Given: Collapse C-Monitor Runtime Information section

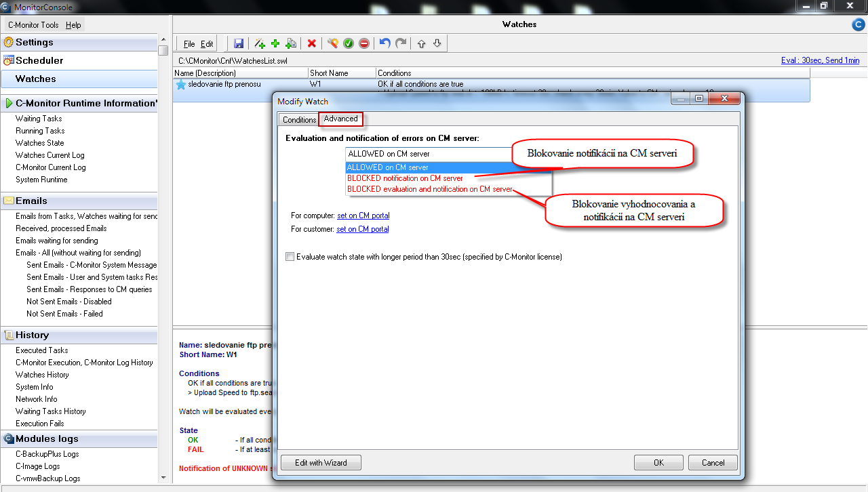Looking at the screenshot, I should (79, 103).
